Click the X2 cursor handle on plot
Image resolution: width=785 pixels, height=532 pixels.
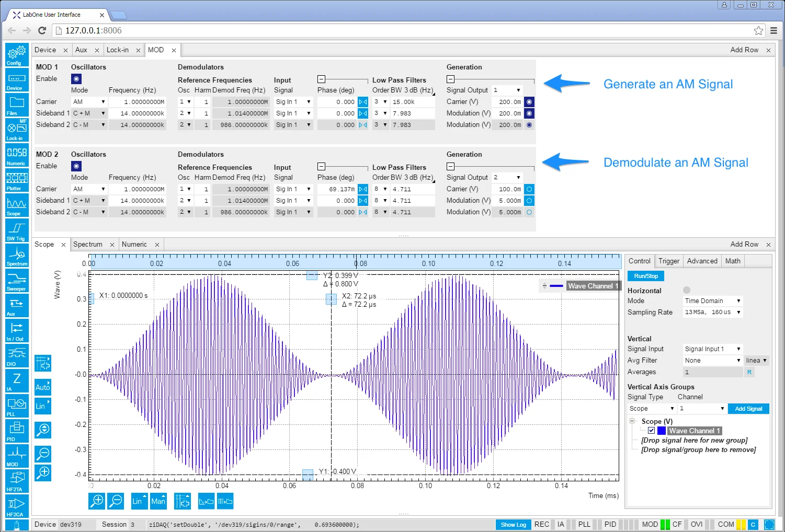331,299
